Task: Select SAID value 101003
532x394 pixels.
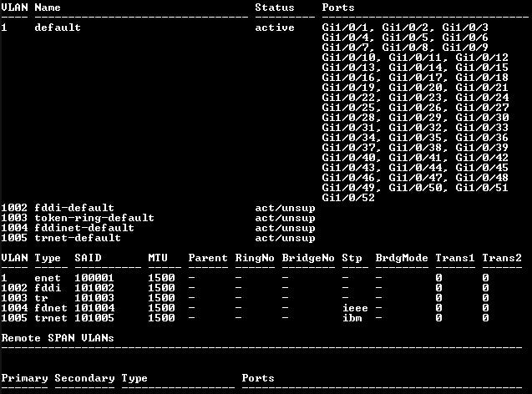Action: coord(94,298)
